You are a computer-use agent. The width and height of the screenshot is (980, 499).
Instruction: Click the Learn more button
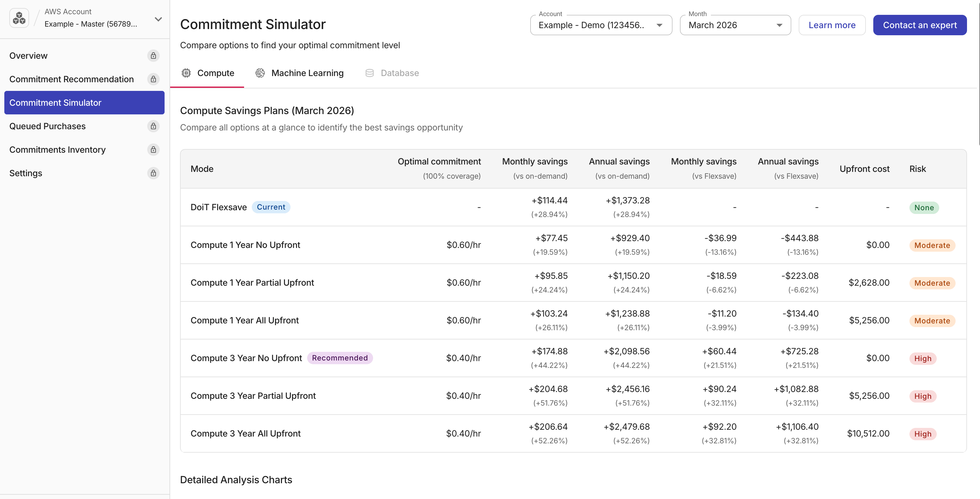click(832, 25)
